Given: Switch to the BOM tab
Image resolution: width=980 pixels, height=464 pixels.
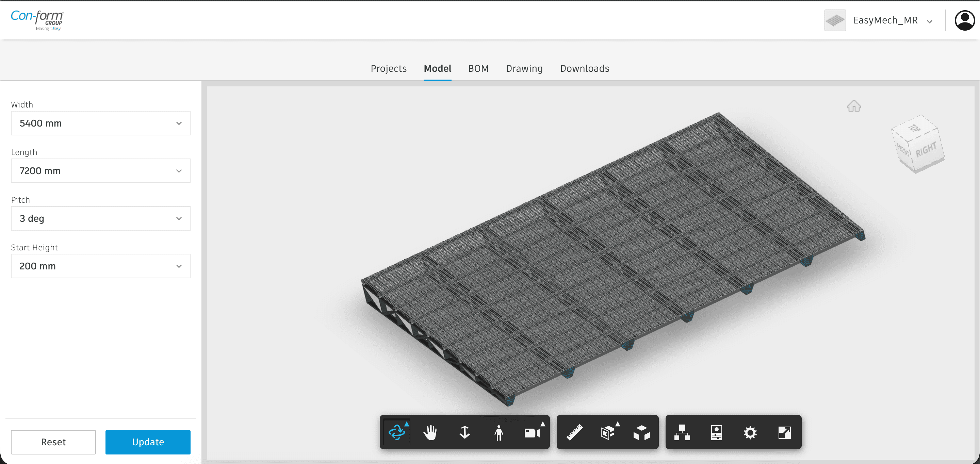Looking at the screenshot, I should point(478,68).
